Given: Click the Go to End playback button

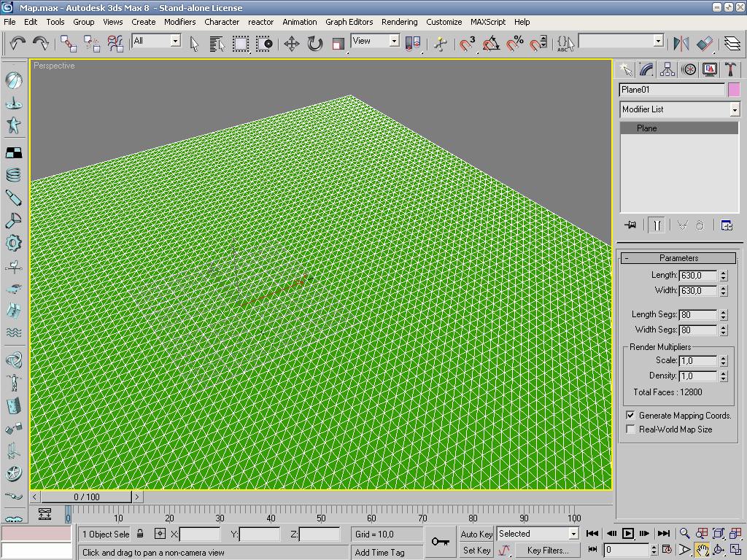Looking at the screenshot, I should 663,533.
